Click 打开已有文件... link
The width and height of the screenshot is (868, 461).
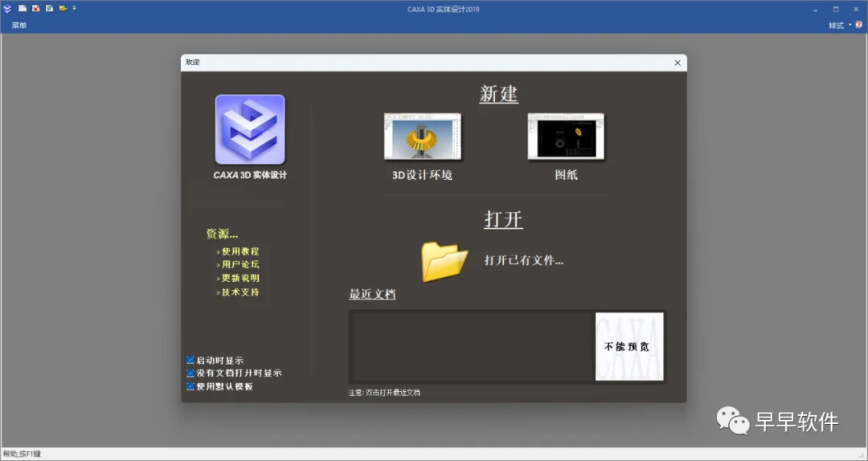(x=524, y=260)
